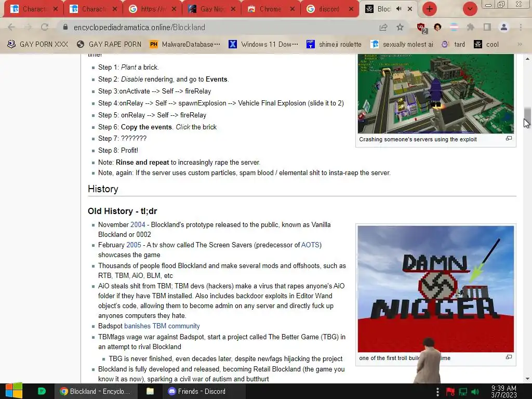Open the green chat app in taskbar
The height and width of the screenshot is (399, 532).
coord(42,391)
